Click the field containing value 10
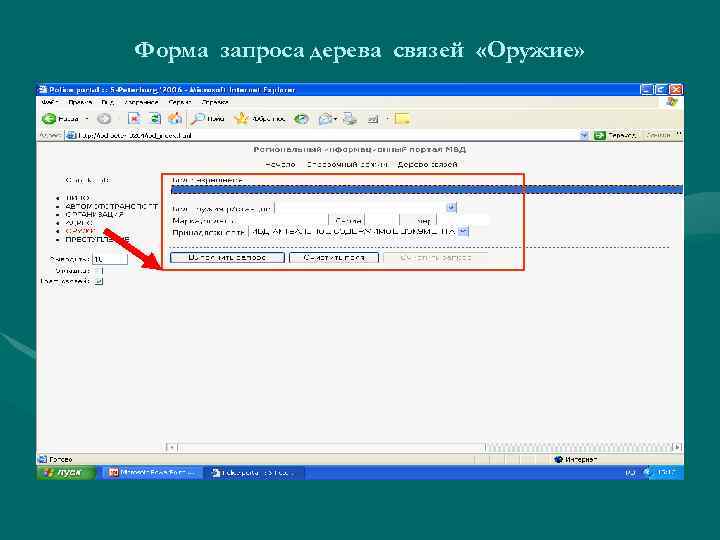 click(110, 259)
